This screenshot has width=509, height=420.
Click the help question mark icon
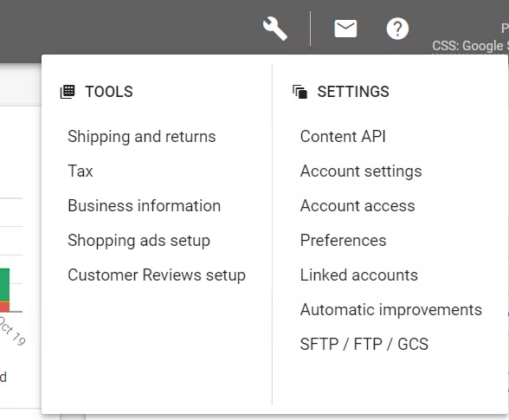click(397, 29)
